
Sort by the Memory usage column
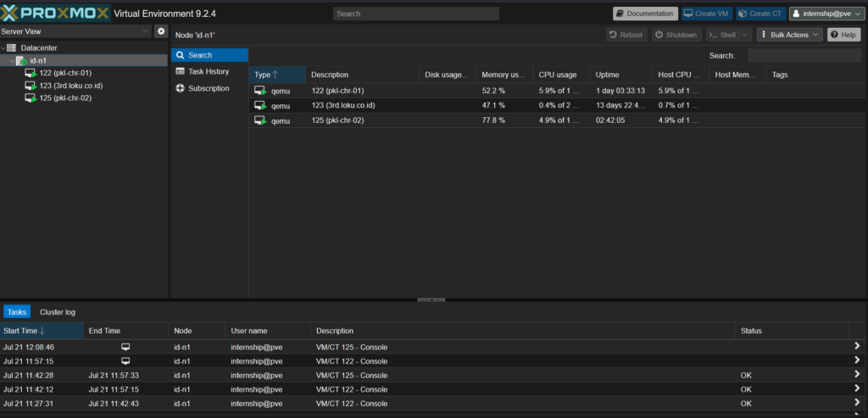click(505, 75)
